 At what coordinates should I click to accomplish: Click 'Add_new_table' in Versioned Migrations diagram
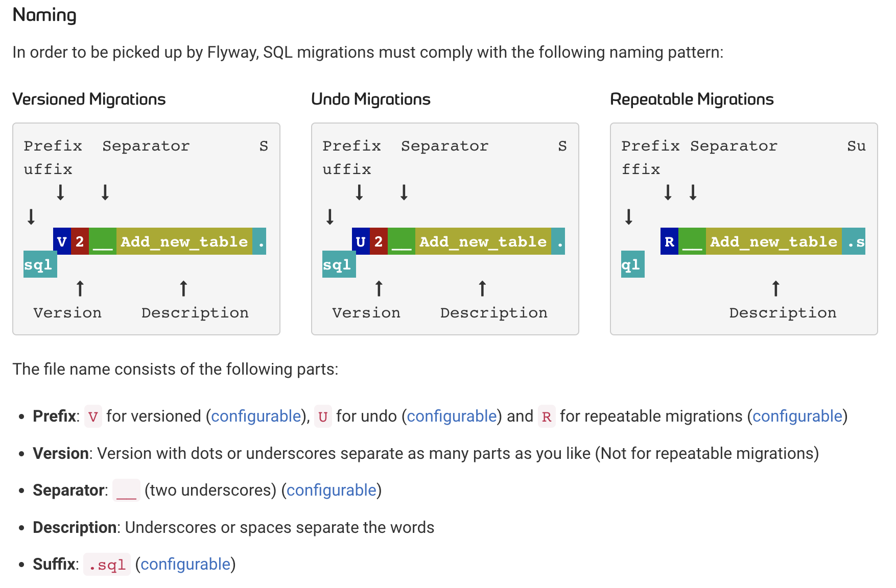184,241
